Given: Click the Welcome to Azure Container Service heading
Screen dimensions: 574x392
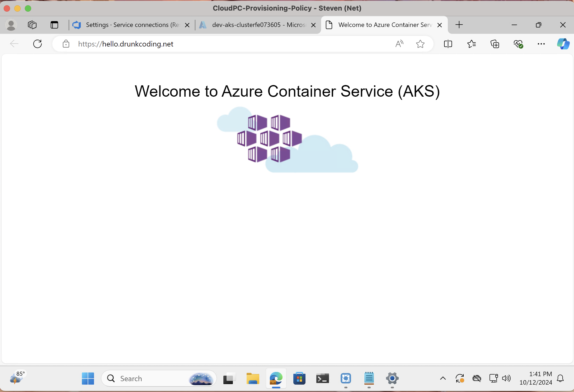Looking at the screenshot, I should (287, 91).
